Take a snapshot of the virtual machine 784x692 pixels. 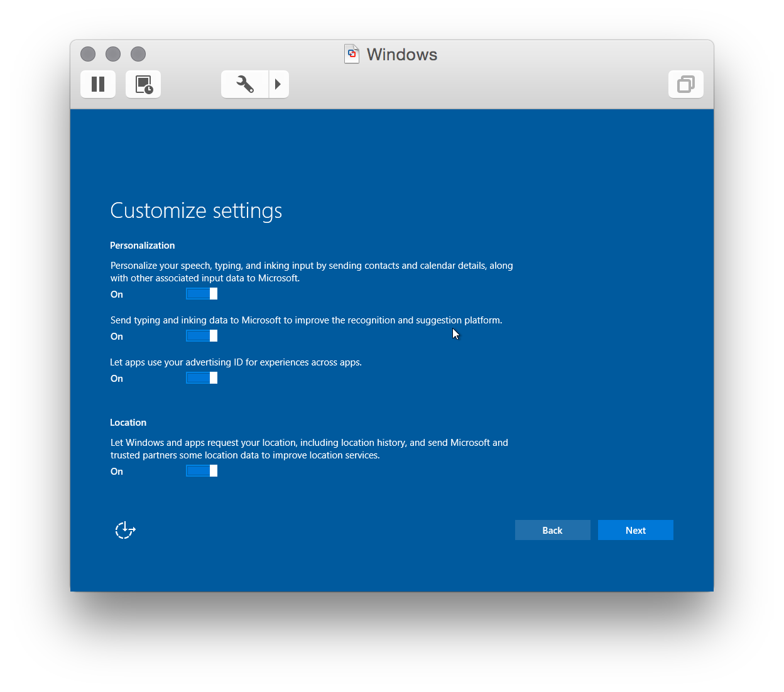click(143, 84)
